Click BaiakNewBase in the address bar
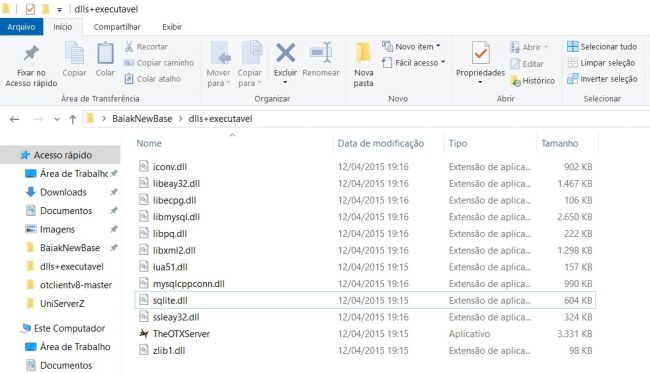This screenshot has height=373, width=650. click(x=142, y=119)
